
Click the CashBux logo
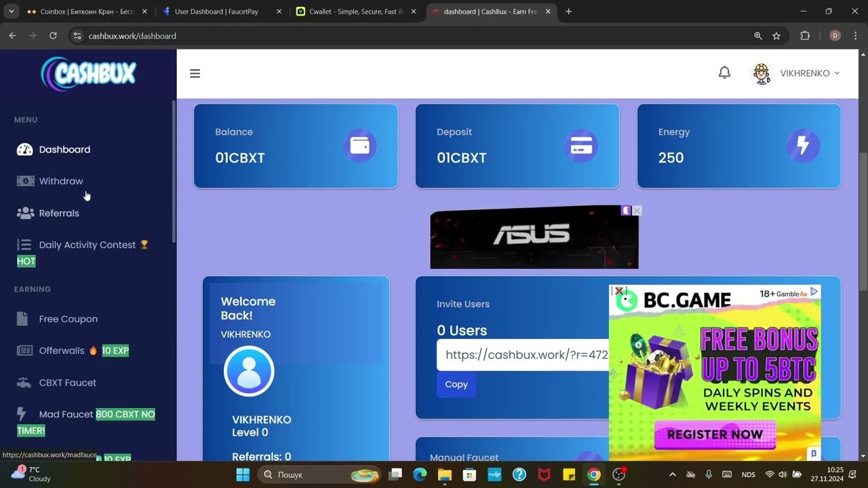pos(88,74)
